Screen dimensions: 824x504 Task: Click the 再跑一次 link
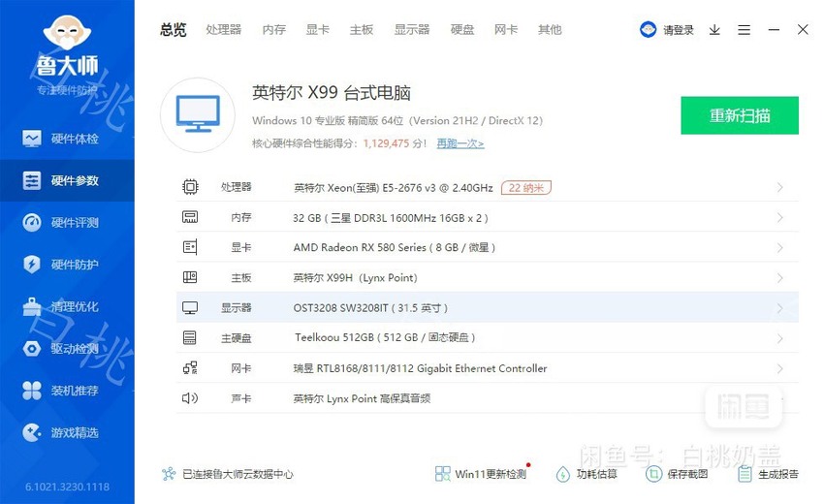pos(460,143)
